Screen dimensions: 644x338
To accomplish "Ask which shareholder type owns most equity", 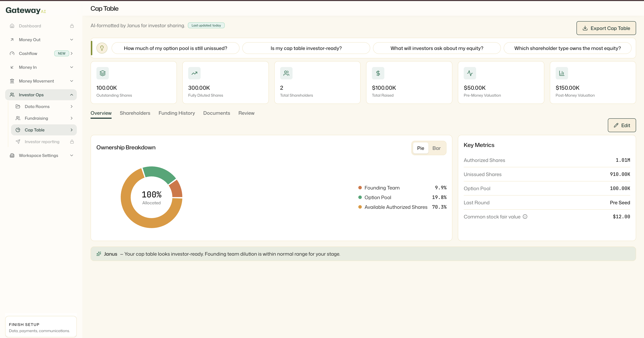I will [568, 48].
